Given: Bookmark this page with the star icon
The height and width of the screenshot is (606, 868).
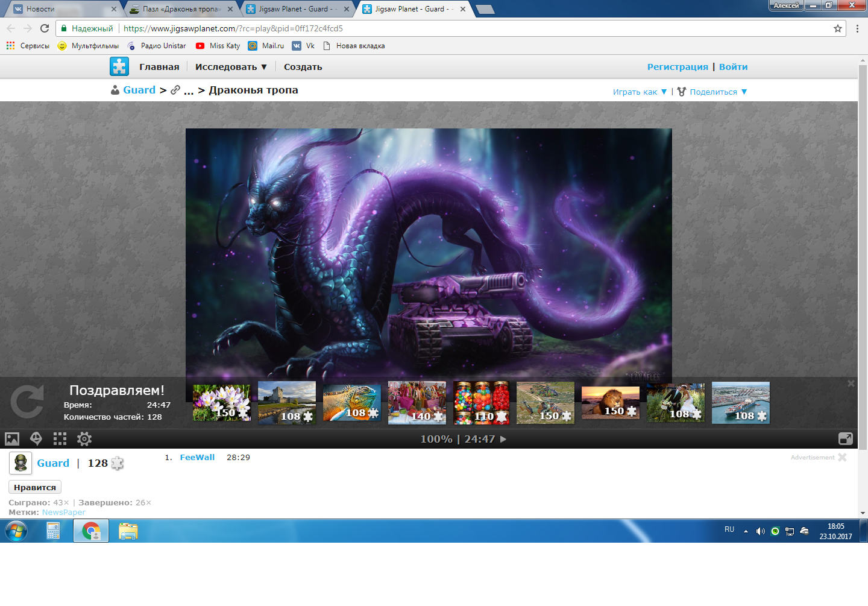Looking at the screenshot, I should 838,28.
